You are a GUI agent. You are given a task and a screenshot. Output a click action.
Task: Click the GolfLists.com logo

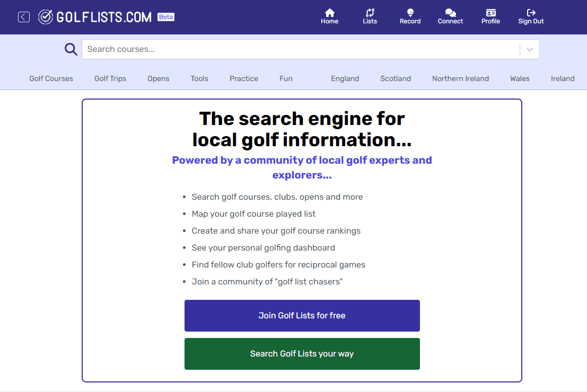[x=95, y=17]
